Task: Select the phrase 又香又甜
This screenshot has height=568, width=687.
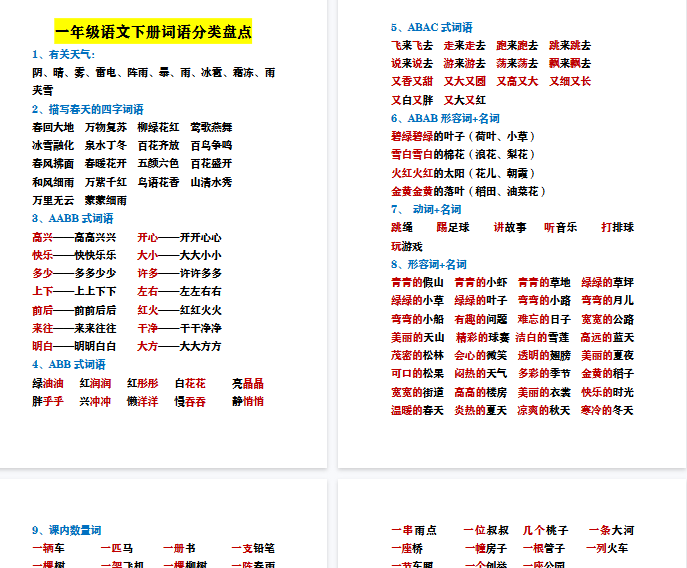Action: 411,81
